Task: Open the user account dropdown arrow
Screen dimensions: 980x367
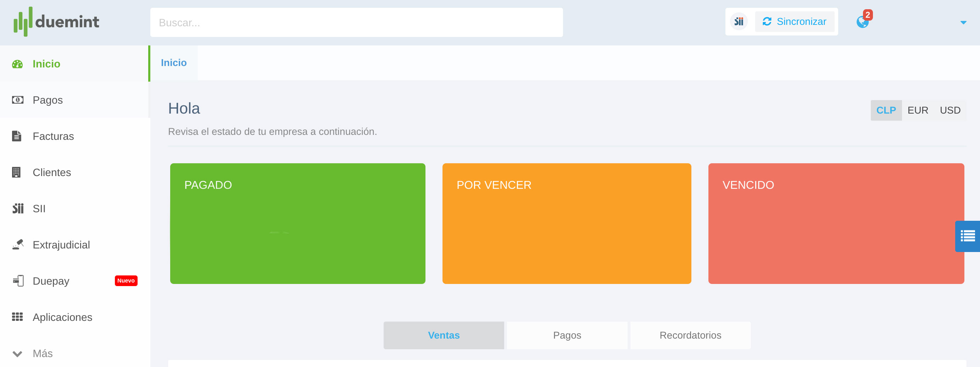Action: point(963,22)
